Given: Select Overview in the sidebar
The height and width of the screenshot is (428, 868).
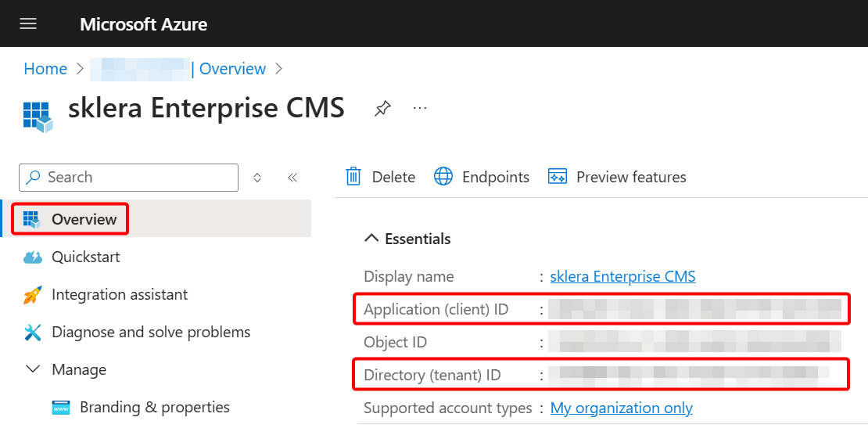Looking at the screenshot, I should tap(156, 219).
